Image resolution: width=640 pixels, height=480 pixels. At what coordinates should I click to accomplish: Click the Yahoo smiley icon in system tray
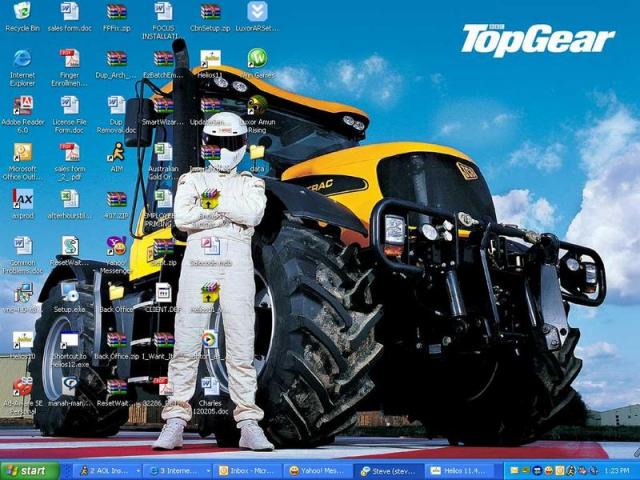549,471
